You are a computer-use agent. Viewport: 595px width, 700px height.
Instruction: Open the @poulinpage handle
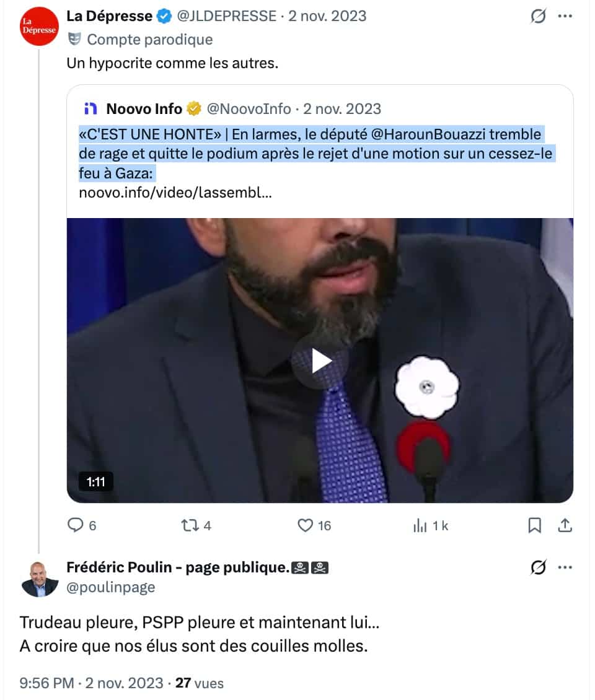pos(110,587)
